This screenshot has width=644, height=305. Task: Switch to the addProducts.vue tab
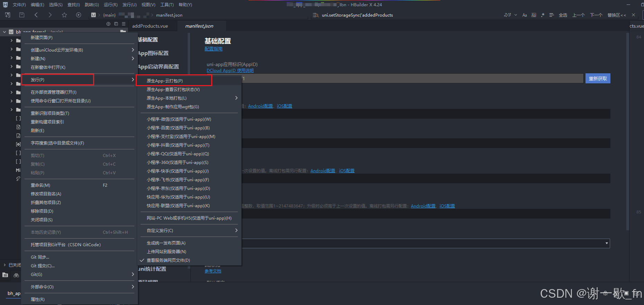150,26
